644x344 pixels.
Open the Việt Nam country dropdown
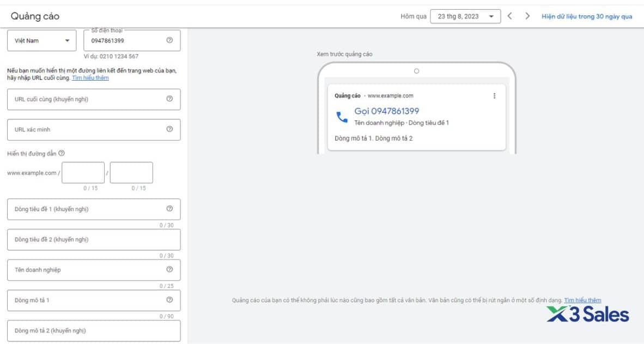(x=41, y=41)
